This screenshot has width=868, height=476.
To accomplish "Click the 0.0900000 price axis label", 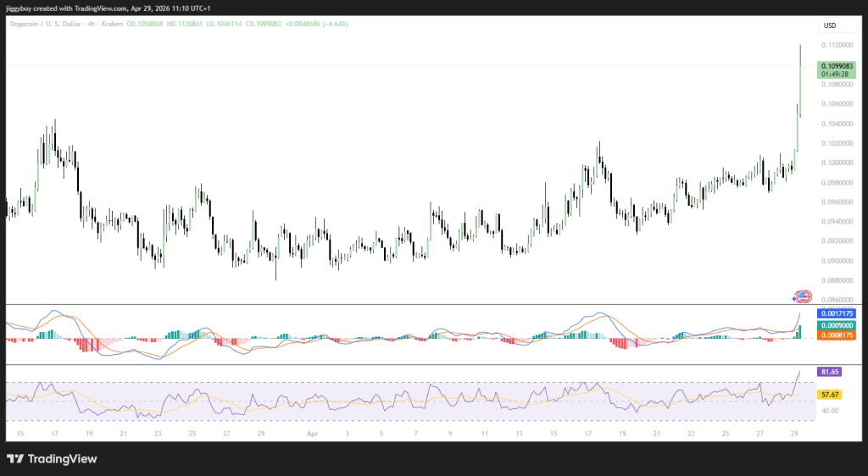I will pyautogui.click(x=838, y=261).
